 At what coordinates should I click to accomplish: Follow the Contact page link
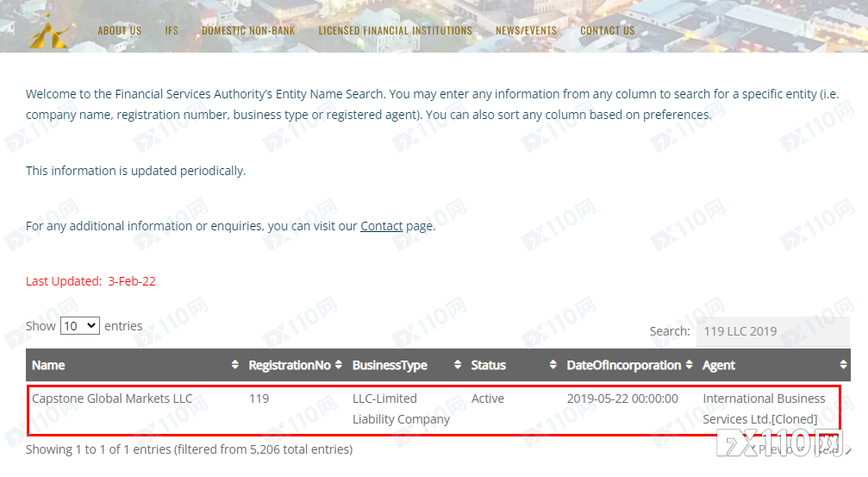pyautogui.click(x=381, y=226)
